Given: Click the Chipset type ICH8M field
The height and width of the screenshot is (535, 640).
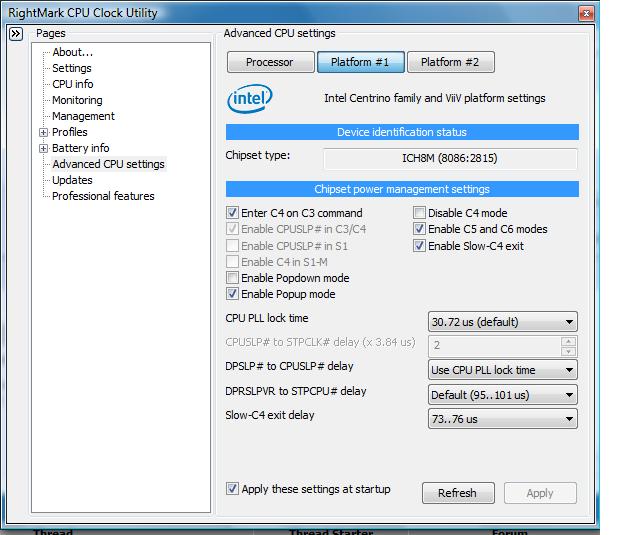Looking at the screenshot, I should [450, 158].
